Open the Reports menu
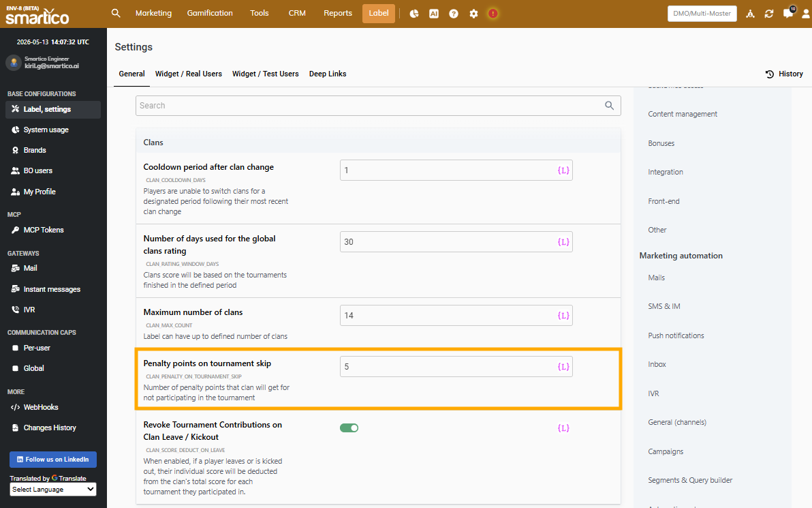The height and width of the screenshot is (508, 812). pyautogui.click(x=338, y=13)
